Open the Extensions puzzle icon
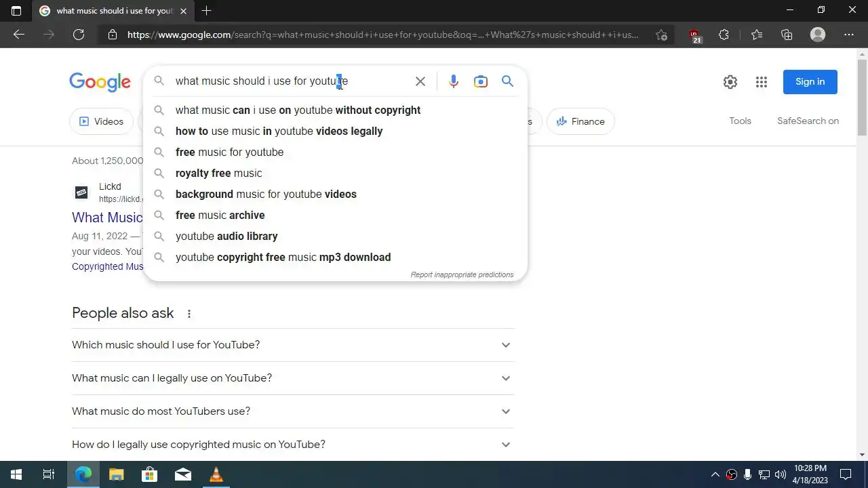The image size is (868, 488). click(x=724, y=35)
